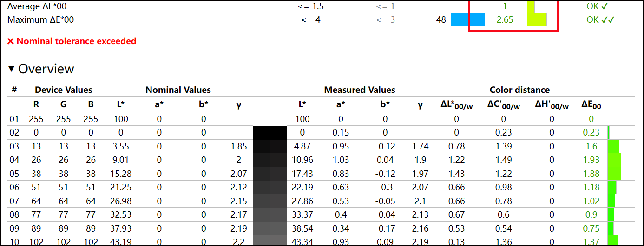Click the Average ΔE*00 label

40,6
